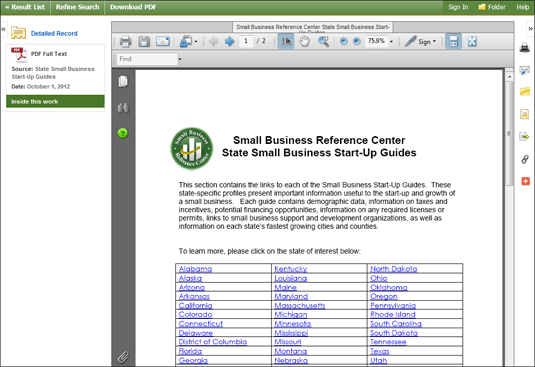Go to next page arrow
Image resolution: width=535 pixels, height=367 pixels.
pyautogui.click(x=230, y=41)
